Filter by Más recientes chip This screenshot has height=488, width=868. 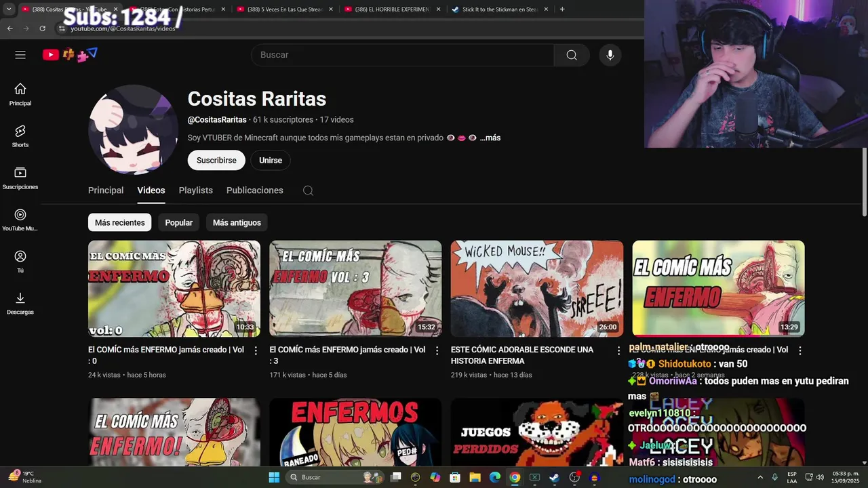pyautogui.click(x=120, y=222)
